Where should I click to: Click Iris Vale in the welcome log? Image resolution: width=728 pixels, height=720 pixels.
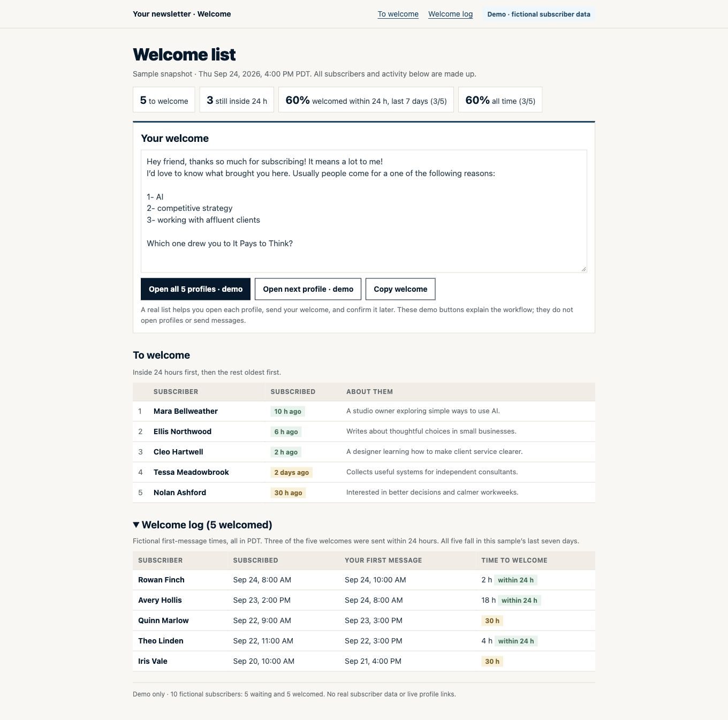[153, 661]
